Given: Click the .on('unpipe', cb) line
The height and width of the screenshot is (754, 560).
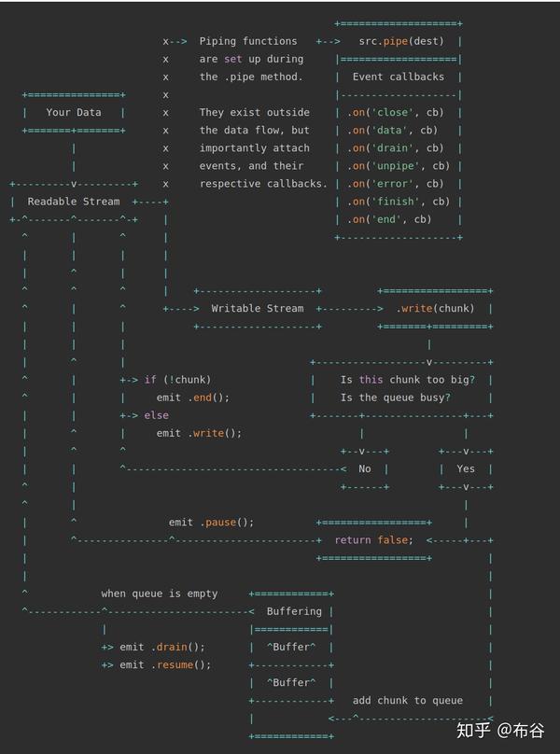Looking at the screenshot, I should [x=399, y=166].
